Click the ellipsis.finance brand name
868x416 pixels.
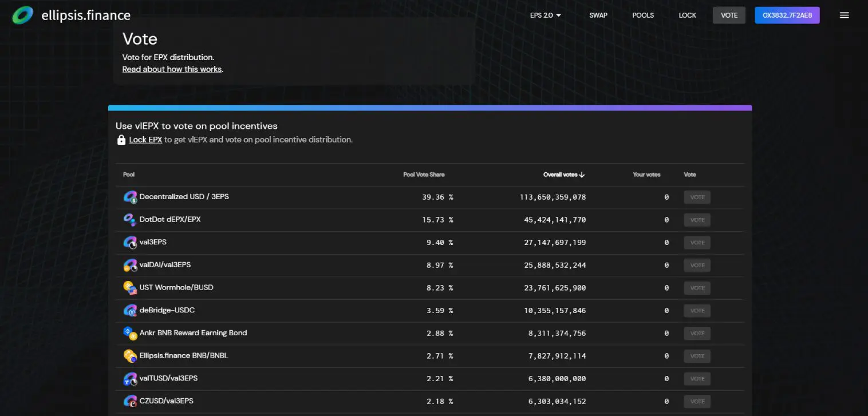[86, 15]
